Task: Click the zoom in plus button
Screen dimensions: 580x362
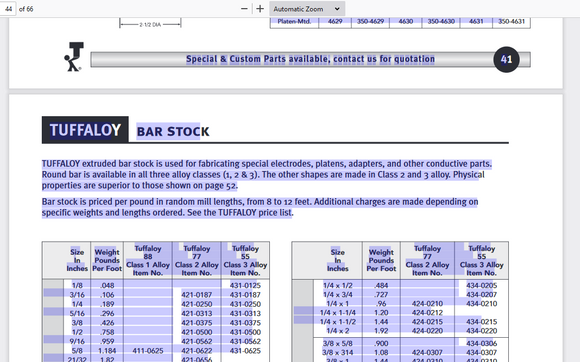Action: point(260,9)
